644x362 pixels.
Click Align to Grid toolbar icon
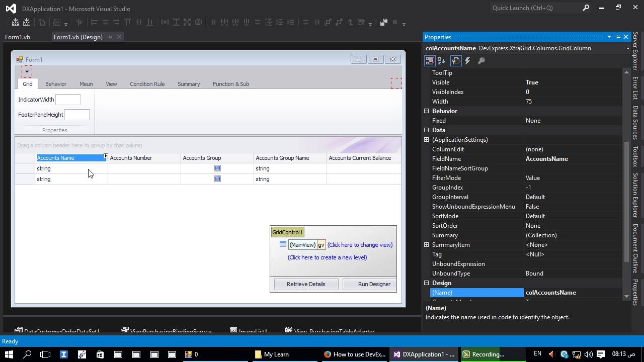pyautogui.click(x=79, y=22)
